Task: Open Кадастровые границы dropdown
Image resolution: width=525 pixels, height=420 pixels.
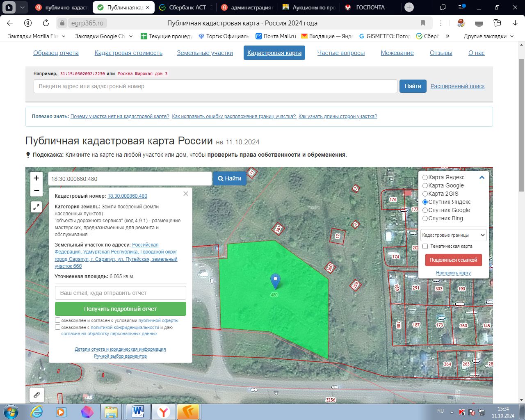Action: click(x=453, y=235)
